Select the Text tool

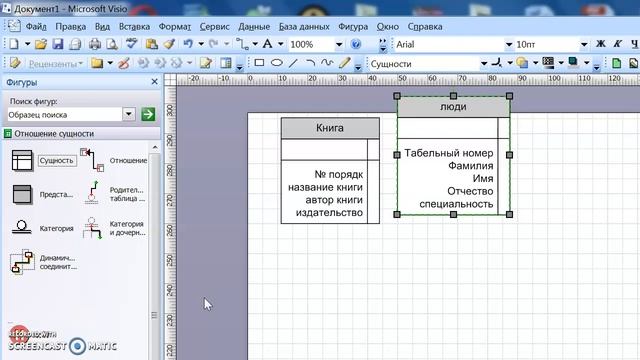pos(267,44)
